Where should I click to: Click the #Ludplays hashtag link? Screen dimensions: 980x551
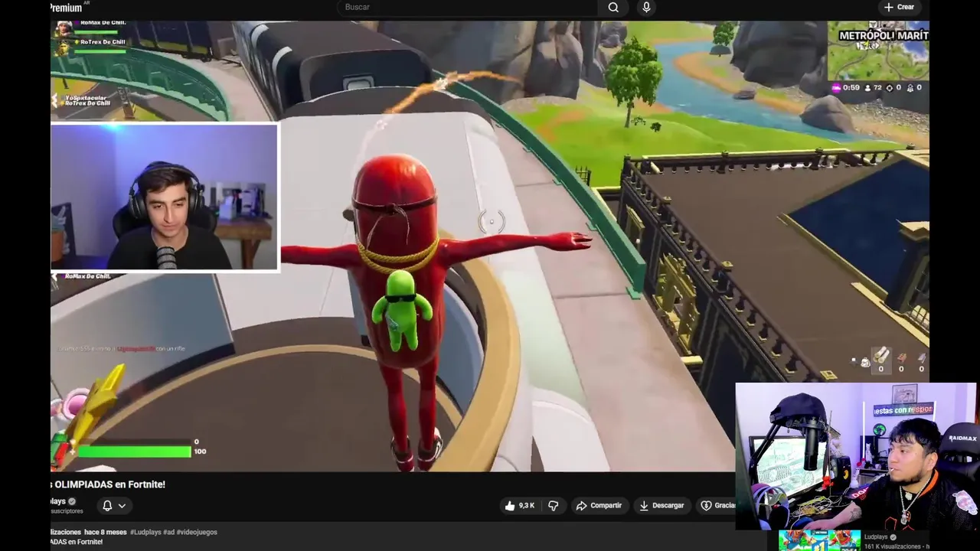pos(145,532)
